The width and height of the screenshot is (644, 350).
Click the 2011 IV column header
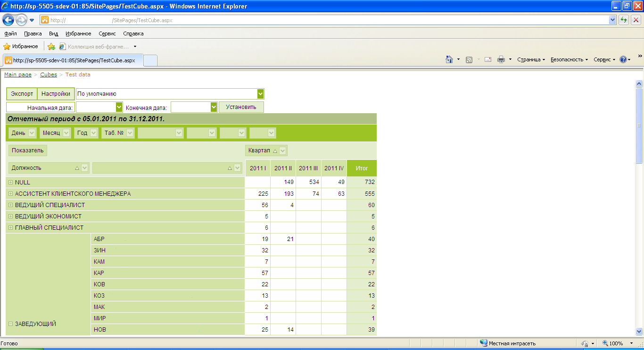(x=334, y=168)
